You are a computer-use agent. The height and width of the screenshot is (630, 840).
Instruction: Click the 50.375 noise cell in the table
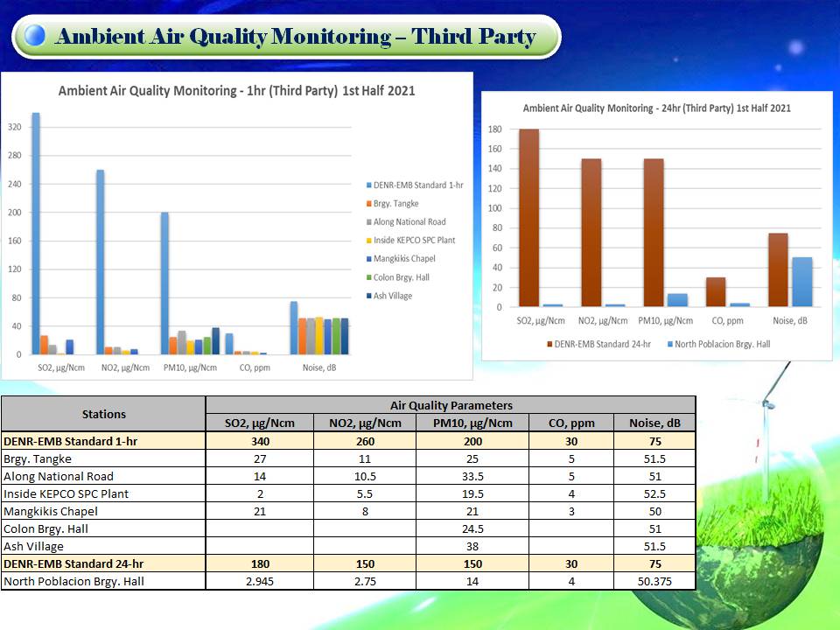tap(655, 582)
